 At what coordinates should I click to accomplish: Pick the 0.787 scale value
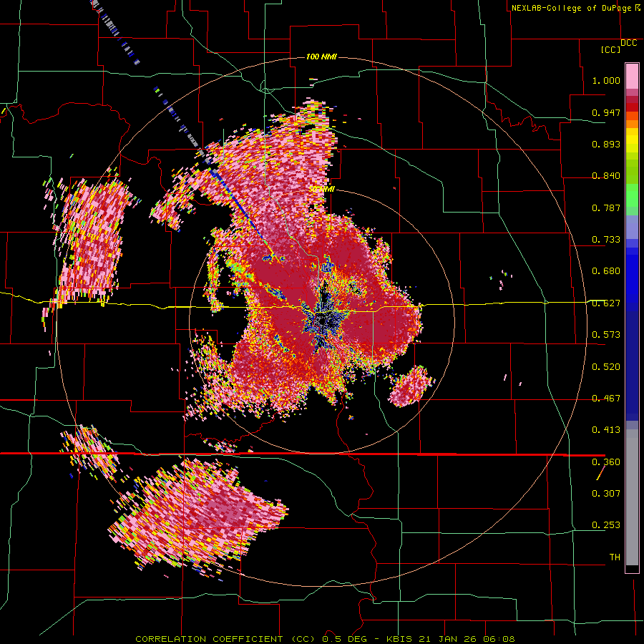pos(606,208)
